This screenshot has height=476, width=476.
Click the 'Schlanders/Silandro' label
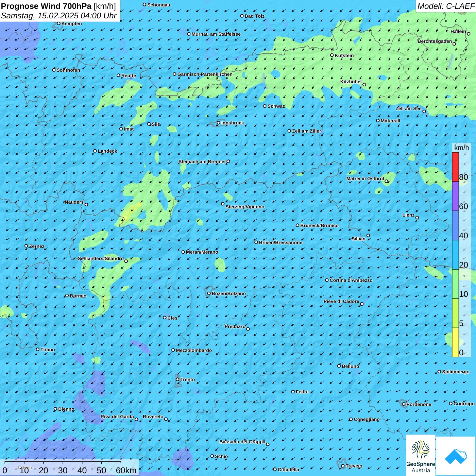101,258
